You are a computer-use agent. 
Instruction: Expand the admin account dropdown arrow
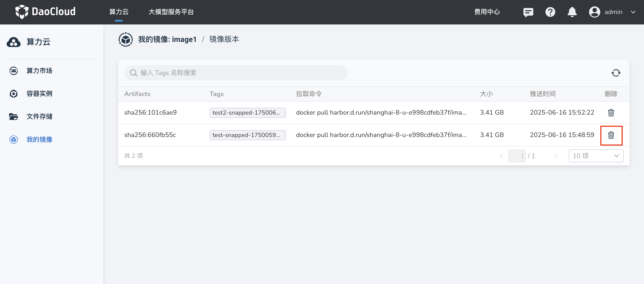[x=633, y=12]
